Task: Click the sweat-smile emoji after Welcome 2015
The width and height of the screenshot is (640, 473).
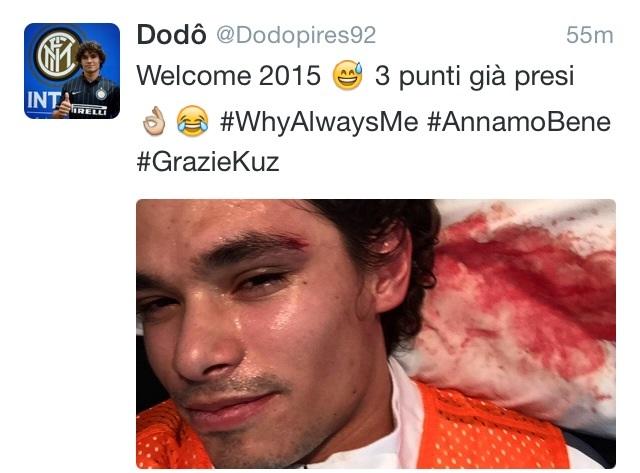Action: [x=347, y=76]
